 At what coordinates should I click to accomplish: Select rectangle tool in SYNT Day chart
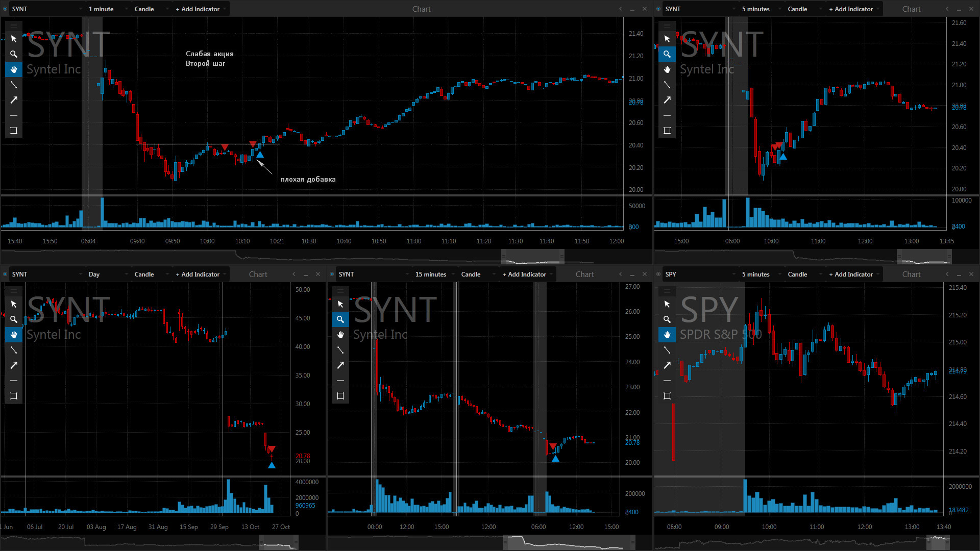pyautogui.click(x=14, y=396)
